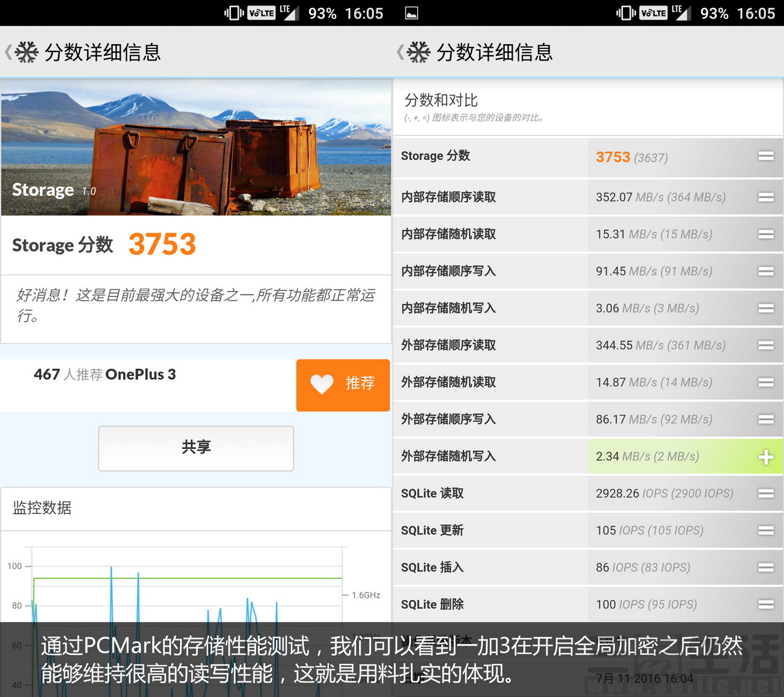
Task: Tap the '86 IOPS (83 IOPS)' value
Action: pos(643,568)
